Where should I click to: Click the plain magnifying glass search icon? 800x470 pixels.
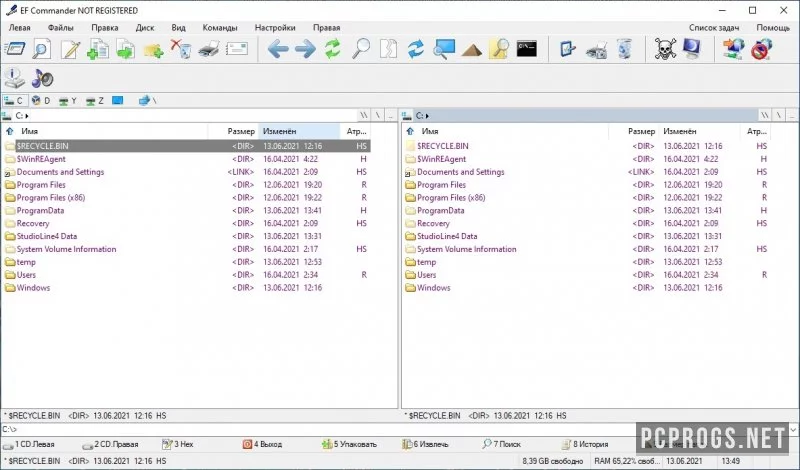(x=361, y=50)
